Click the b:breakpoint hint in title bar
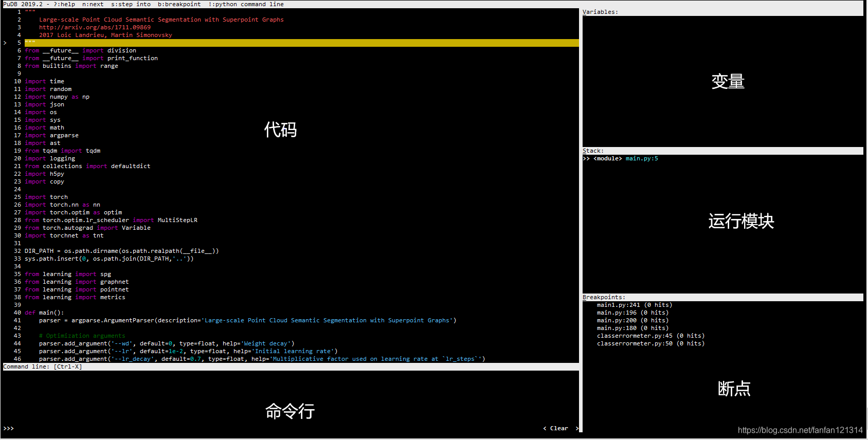Image resolution: width=868 pixels, height=440 pixels. [x=179, y=4]
